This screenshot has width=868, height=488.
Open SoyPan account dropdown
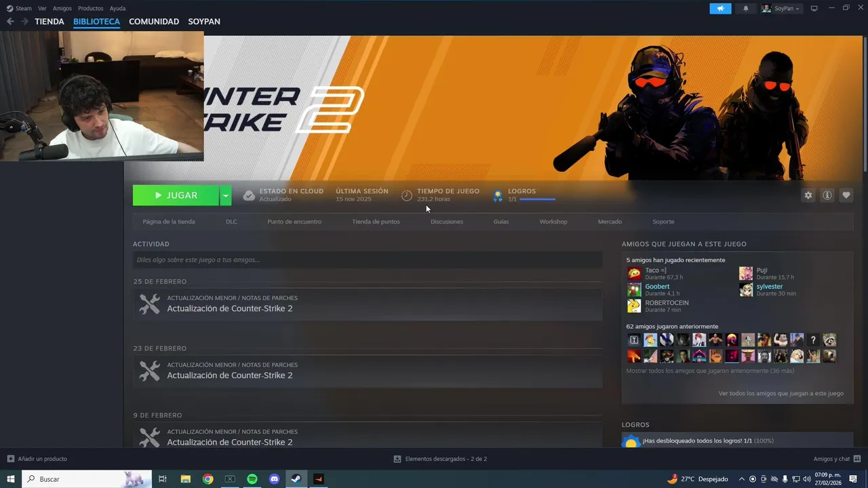pyautogui.click(x=781, y=8)
